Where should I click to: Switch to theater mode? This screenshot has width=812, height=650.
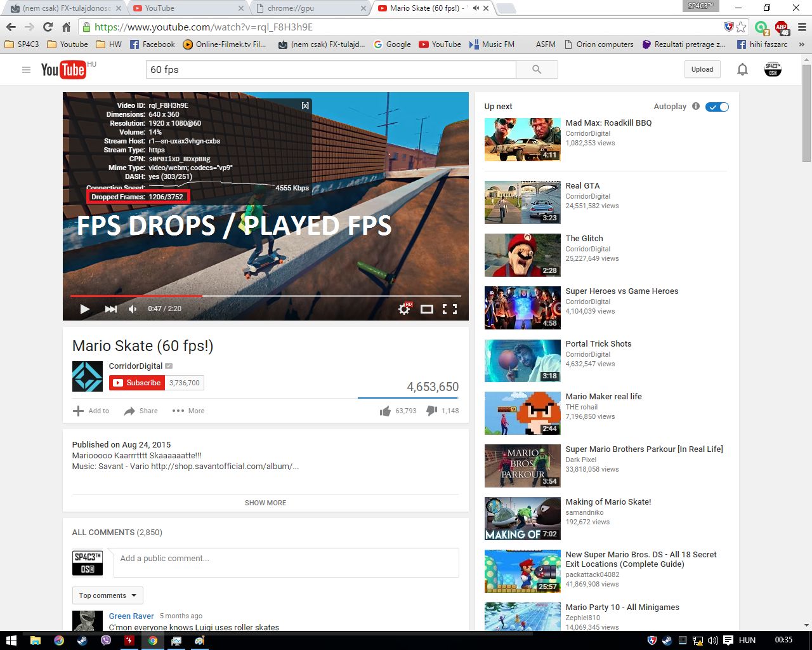pyautogui.click(x=427, y=309)
